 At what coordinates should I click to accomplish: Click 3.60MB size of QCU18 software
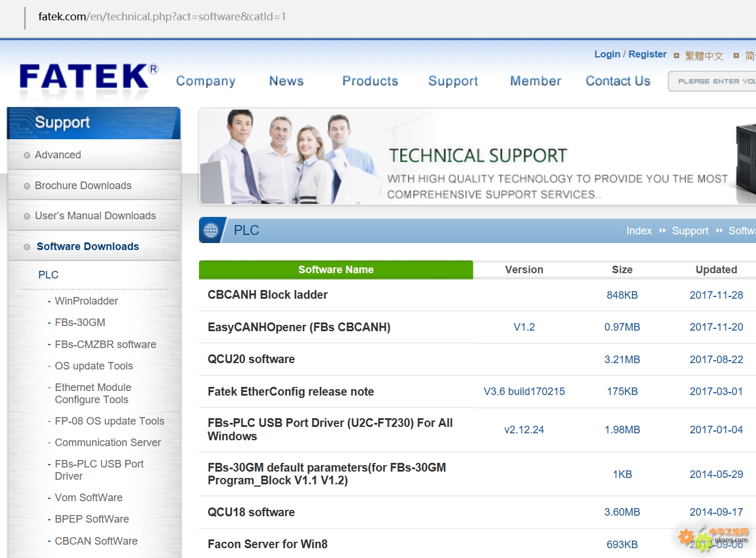coord(622,512)
